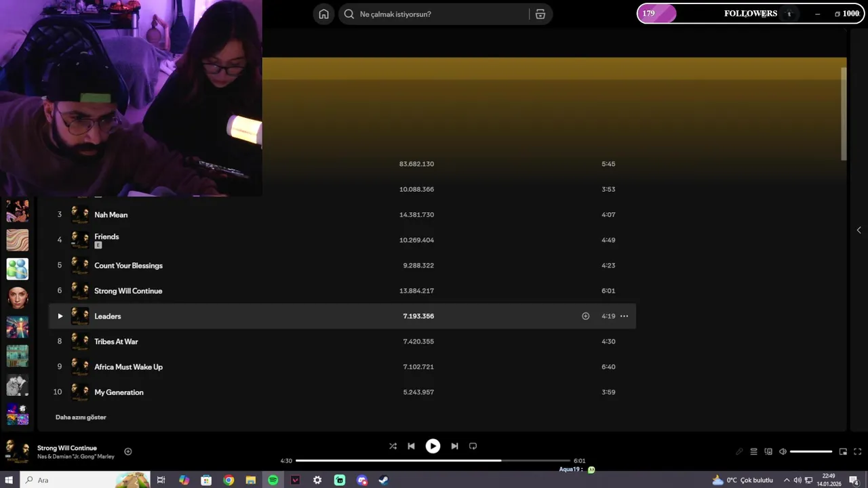Open the three-dots menu for Leaders
Screen dimensions: 868x488
coord(624,316)
